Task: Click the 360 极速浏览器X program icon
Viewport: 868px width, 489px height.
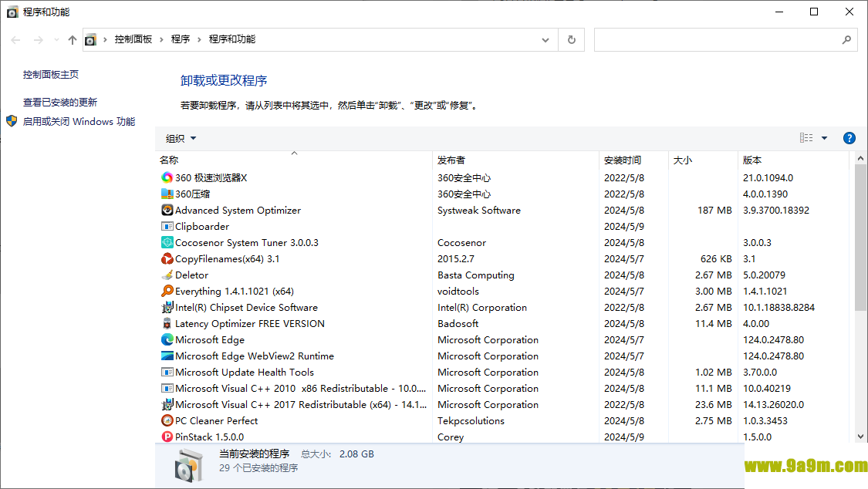Action: point(167,177)
